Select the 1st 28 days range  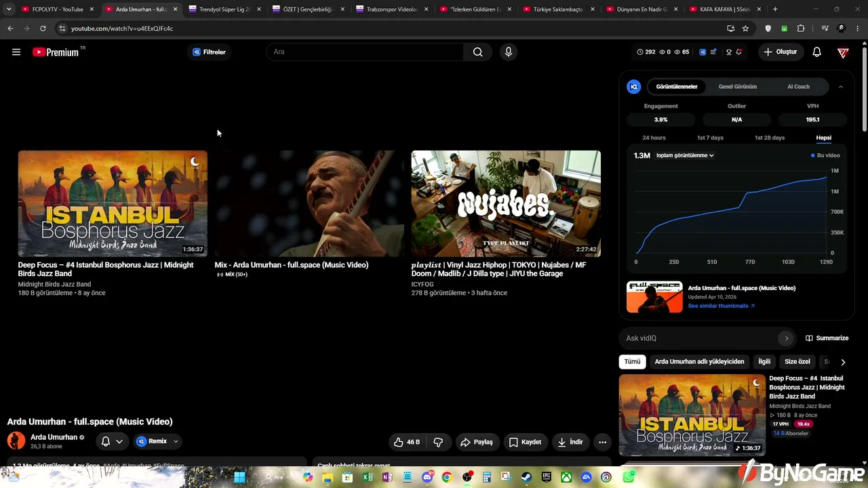point(770,138)
